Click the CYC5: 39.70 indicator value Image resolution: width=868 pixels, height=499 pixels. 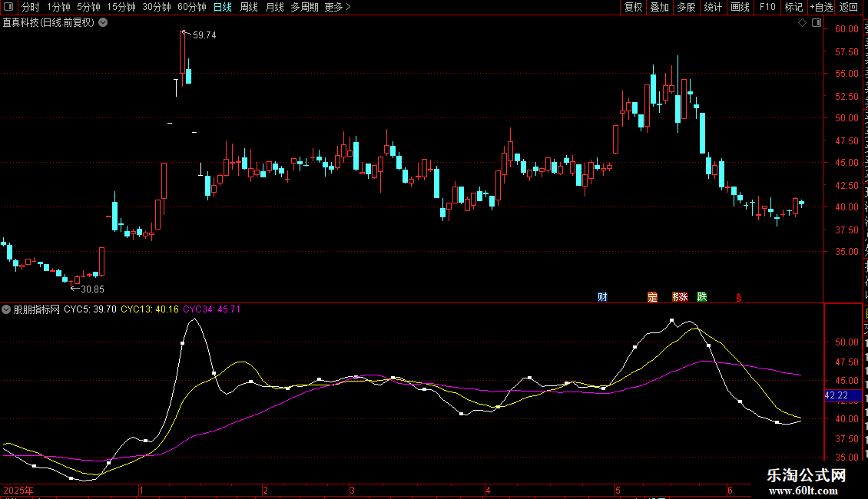[90, 309]
